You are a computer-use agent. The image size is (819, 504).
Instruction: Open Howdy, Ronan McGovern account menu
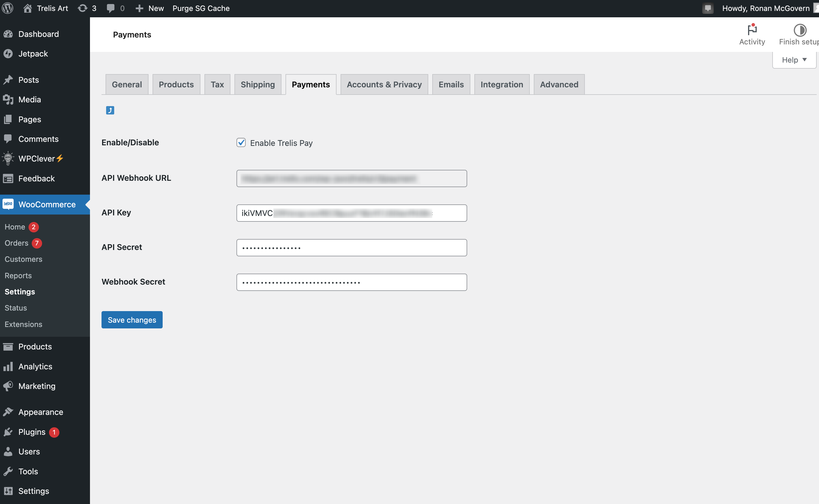tap(766, 8)
